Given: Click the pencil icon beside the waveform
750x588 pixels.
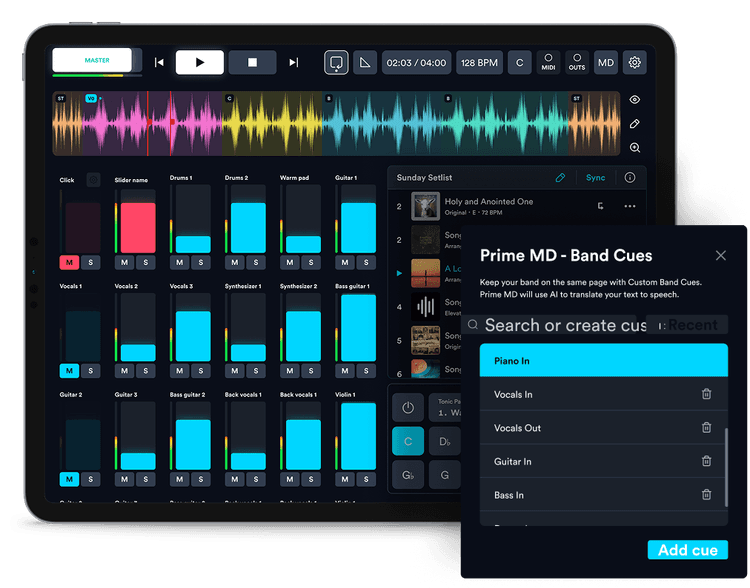Looking at the screenshot, I should [635, 124].
